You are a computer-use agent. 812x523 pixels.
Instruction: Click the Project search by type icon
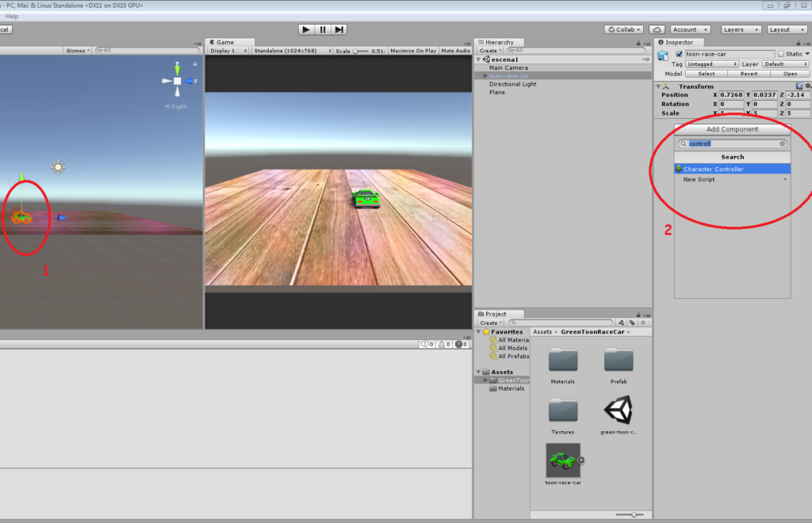coord(621,323)
